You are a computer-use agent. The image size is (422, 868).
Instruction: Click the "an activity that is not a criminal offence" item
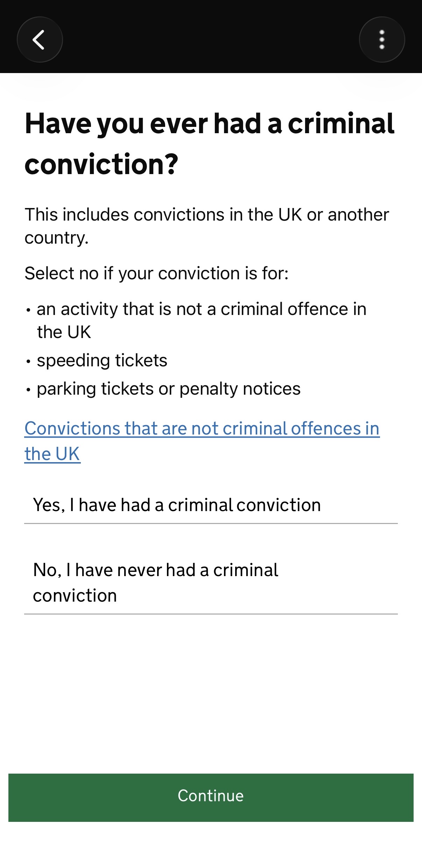pyautogui.click(x=201, y=320)
